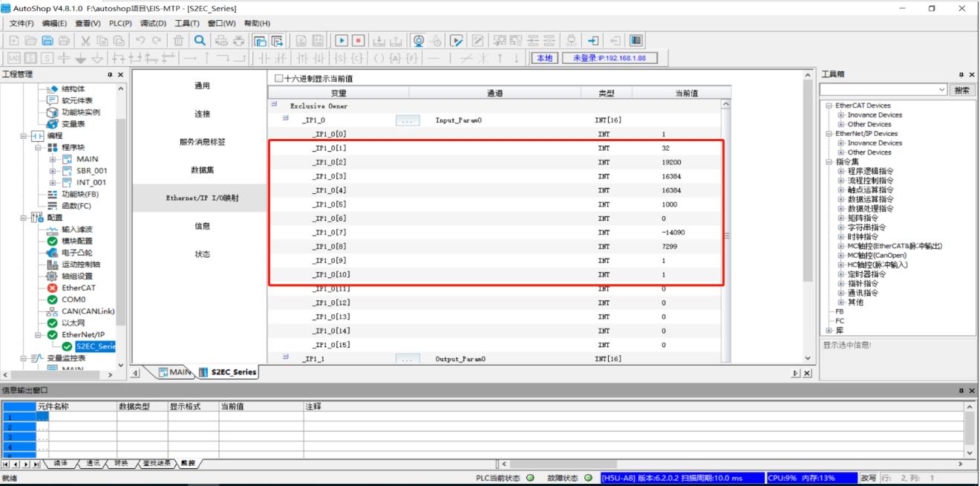This screenshot has height=486, width=980.
Task: Collapse the _IP1_0 Input_Param0 array
Action: tap(287, 120)
